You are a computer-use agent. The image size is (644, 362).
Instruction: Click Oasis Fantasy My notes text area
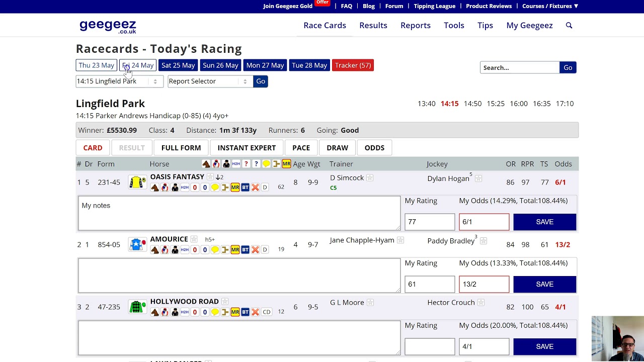239,213
